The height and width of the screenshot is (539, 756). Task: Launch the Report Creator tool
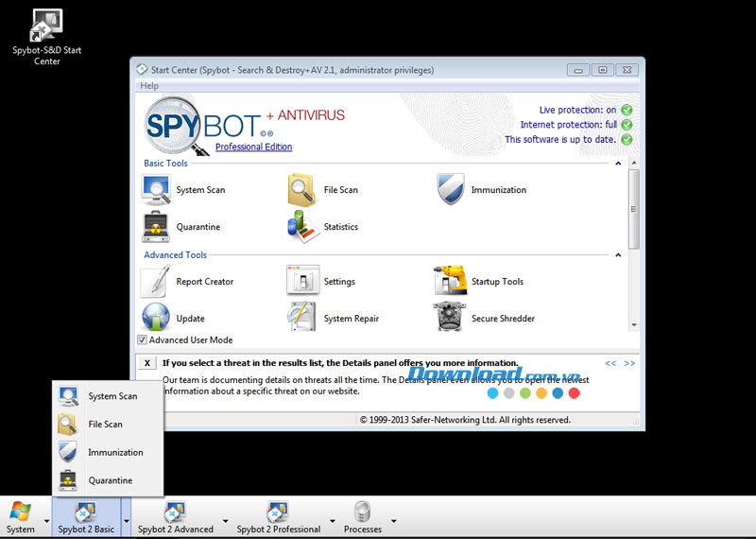(156, 282)
